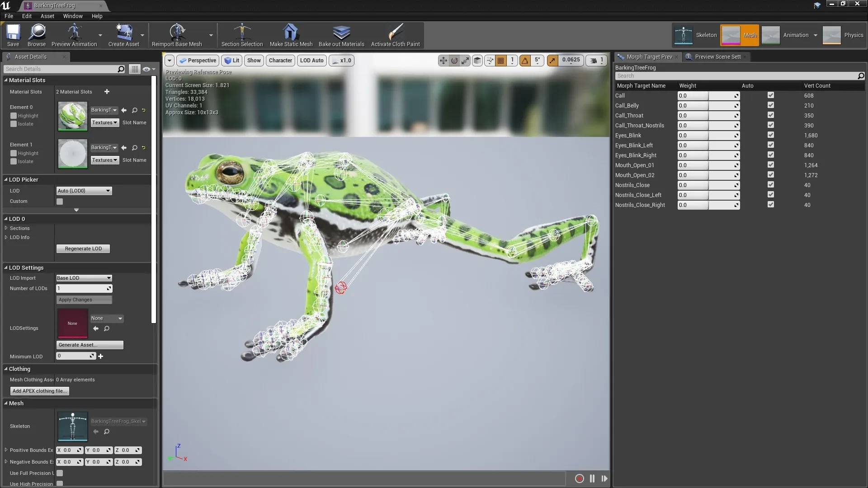Find Element 0 material in browser
The width and height of the screenshot is (868, 488).
point(135,110)
